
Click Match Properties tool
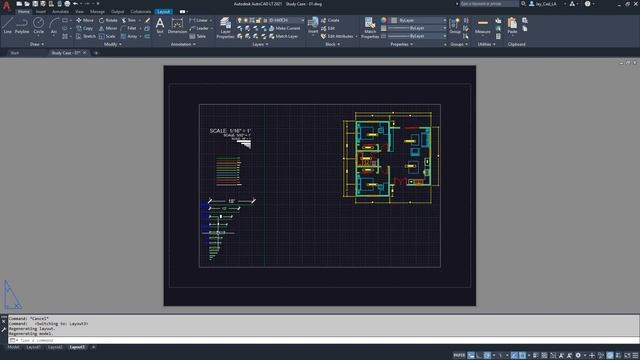point(370,28)
